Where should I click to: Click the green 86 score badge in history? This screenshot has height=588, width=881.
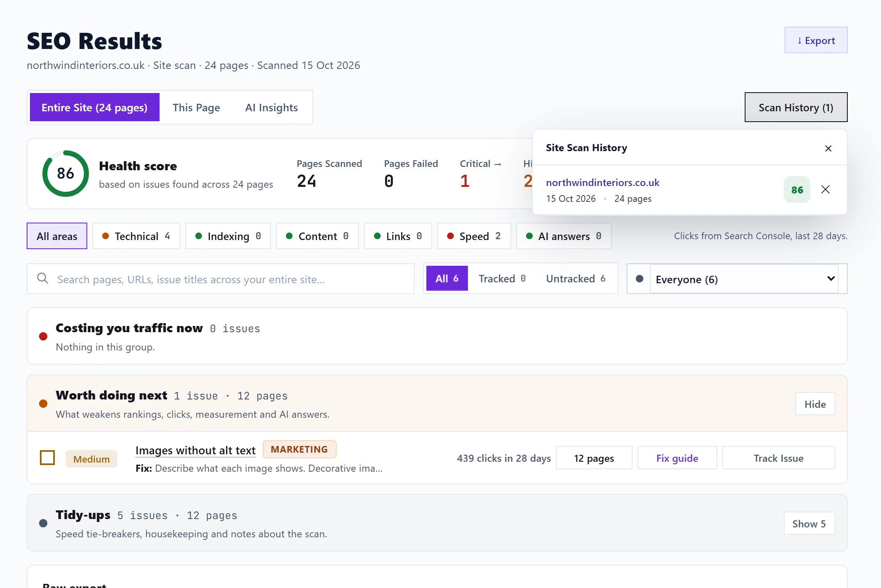[x=797, y=190]
